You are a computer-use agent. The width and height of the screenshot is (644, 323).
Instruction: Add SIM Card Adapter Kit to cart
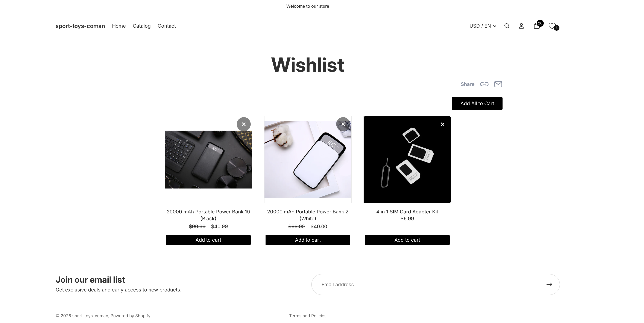tap(407, 240)
